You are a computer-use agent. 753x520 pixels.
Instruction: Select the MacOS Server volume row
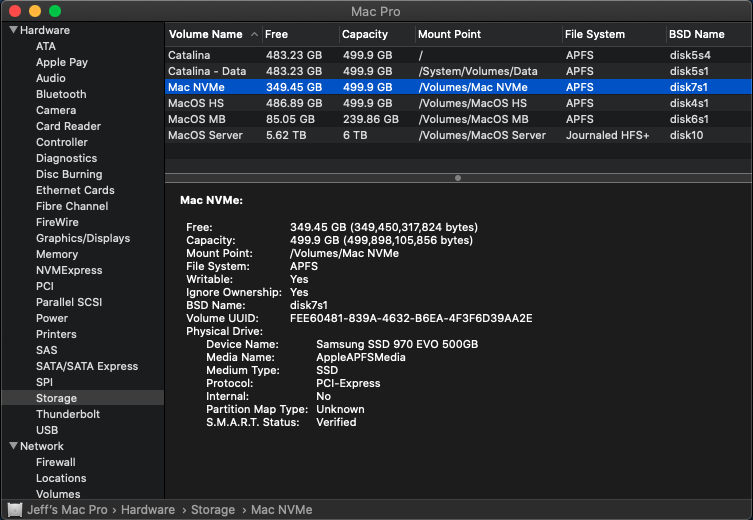458,135
